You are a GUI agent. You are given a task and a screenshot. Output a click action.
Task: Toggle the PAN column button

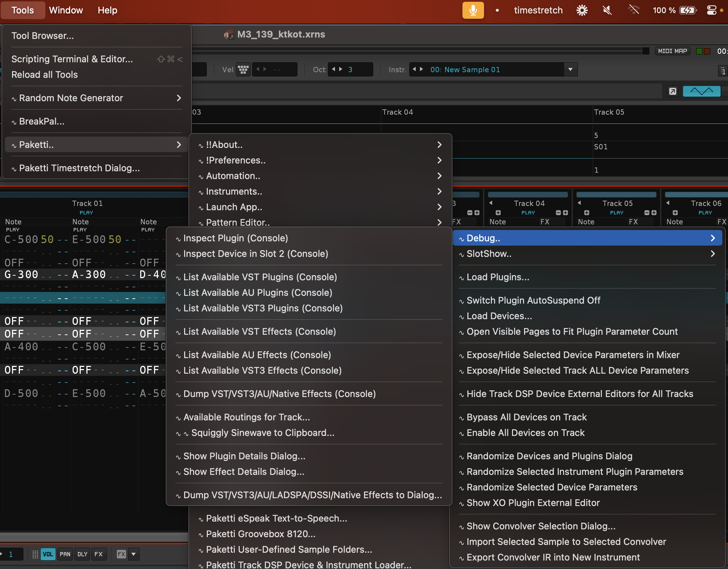coord(65,554)
